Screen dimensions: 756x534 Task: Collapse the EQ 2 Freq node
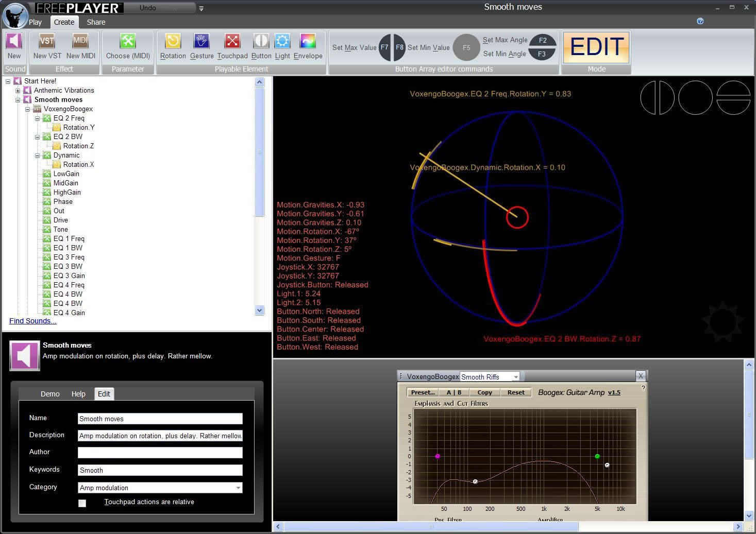pyautogui.click(x=38, y=118)
